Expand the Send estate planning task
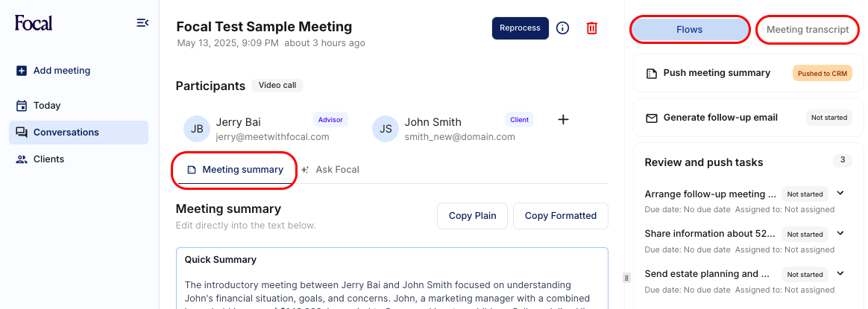This screenshot has height=309, width=868. (x=840, y=273)
